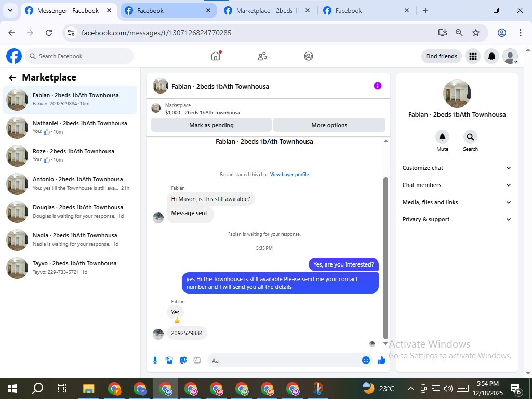Click the Find friends button
Image resolution: width=532 pixels, height=399 pixels.
pos(442,56)
